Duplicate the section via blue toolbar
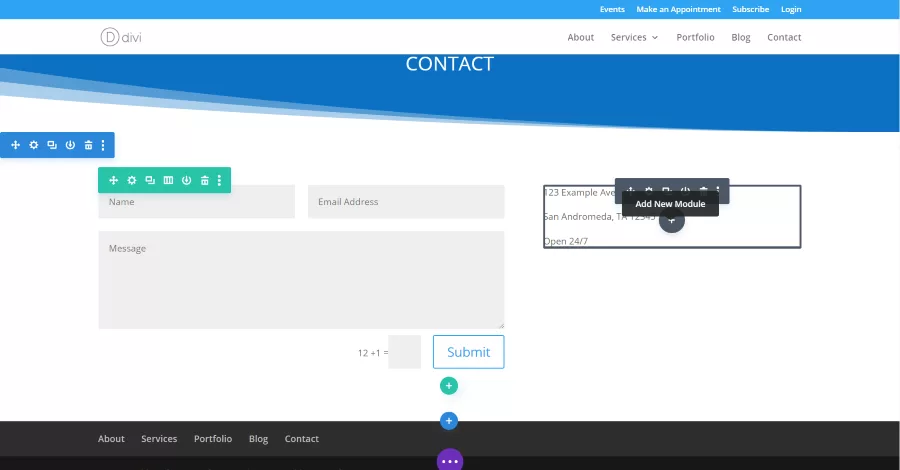Viewport: 900px width, 470px height. point(52,145)
